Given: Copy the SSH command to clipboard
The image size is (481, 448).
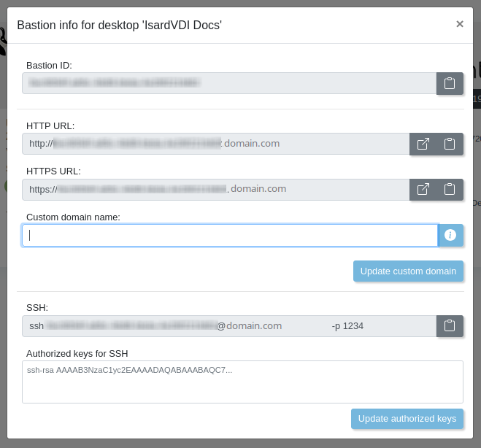Looking at the screenshot, I should click(450, 326).
